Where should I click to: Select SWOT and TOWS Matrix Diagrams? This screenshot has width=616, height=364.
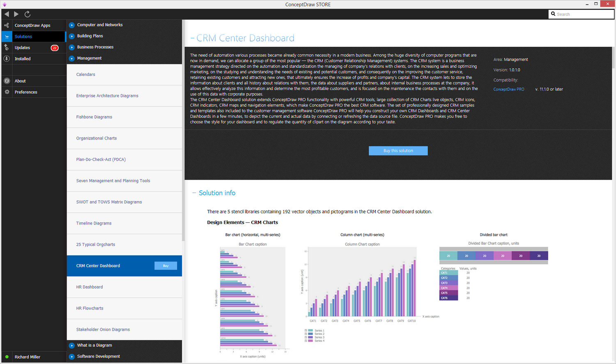124,202
